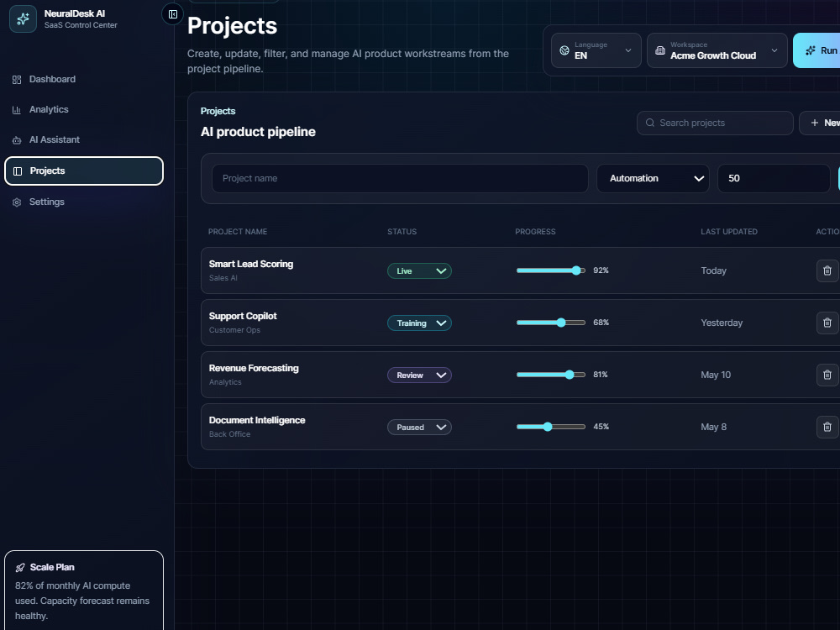Viewport: 840px width, 630px height.
Task: Click the May 8 last updated cell
Action: click(713, 427)
